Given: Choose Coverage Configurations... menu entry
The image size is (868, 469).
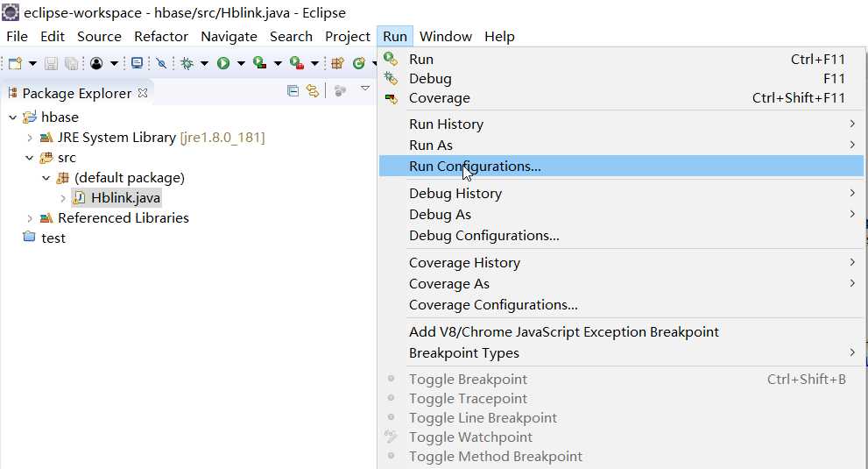Looking at the screenshot, I should click(x=621, y=305).
